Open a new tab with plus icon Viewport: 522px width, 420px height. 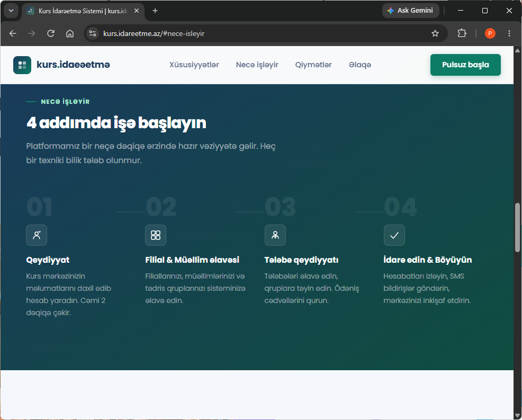(x=155, y=11)
